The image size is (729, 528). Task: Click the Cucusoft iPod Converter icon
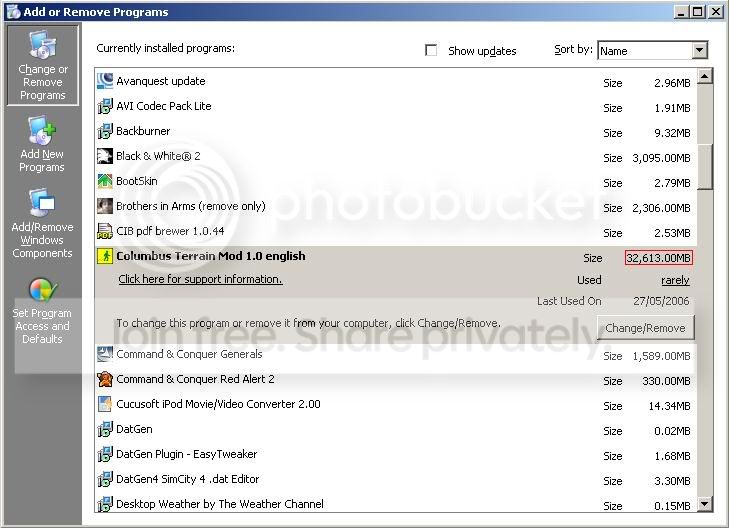coord(105,404)
